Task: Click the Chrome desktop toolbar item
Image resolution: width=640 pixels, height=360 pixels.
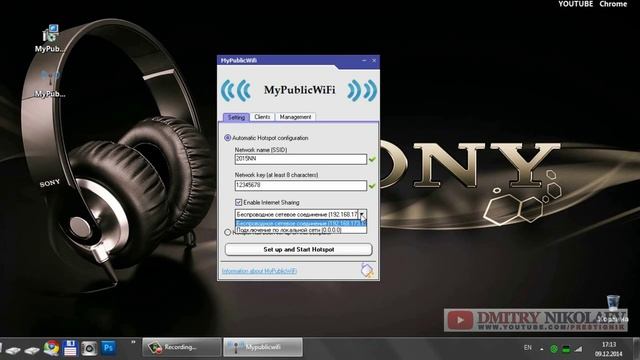Action: click(613, 4)
